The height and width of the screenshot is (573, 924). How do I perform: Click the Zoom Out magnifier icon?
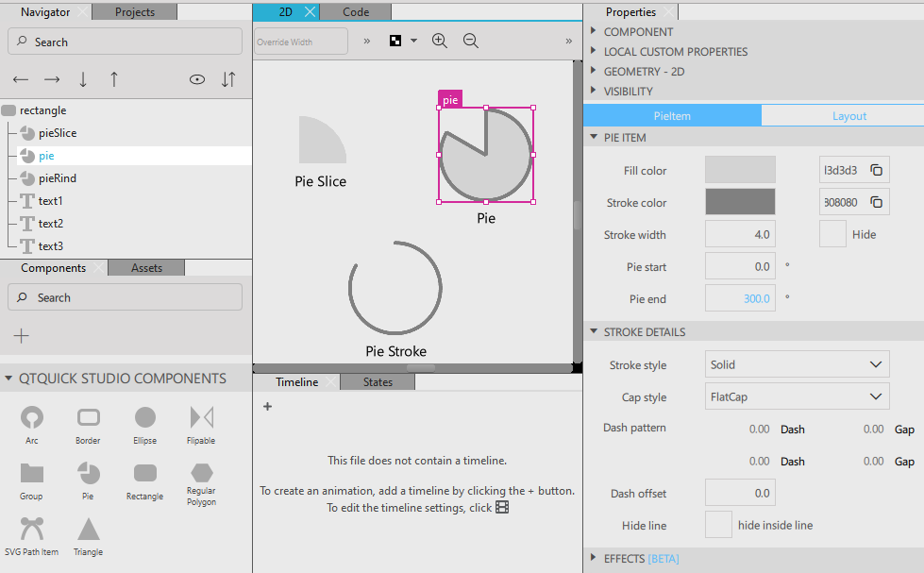tap(470, 41)
